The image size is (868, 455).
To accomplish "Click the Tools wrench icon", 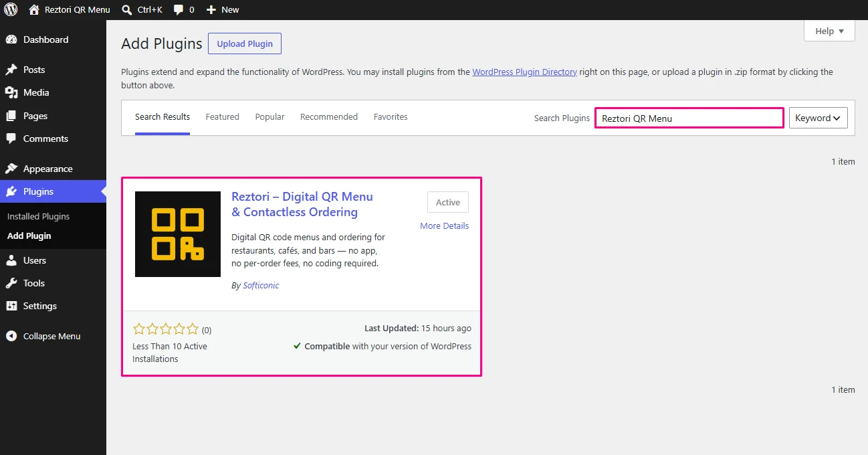I will click(11, 283).
